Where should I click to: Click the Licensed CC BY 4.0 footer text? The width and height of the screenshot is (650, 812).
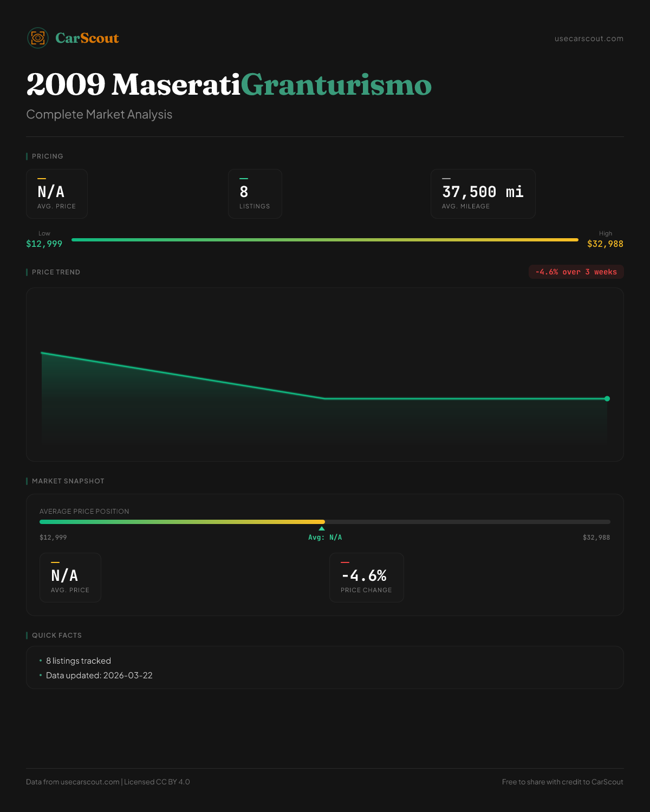pyautogui.click(x=157, y=782)
